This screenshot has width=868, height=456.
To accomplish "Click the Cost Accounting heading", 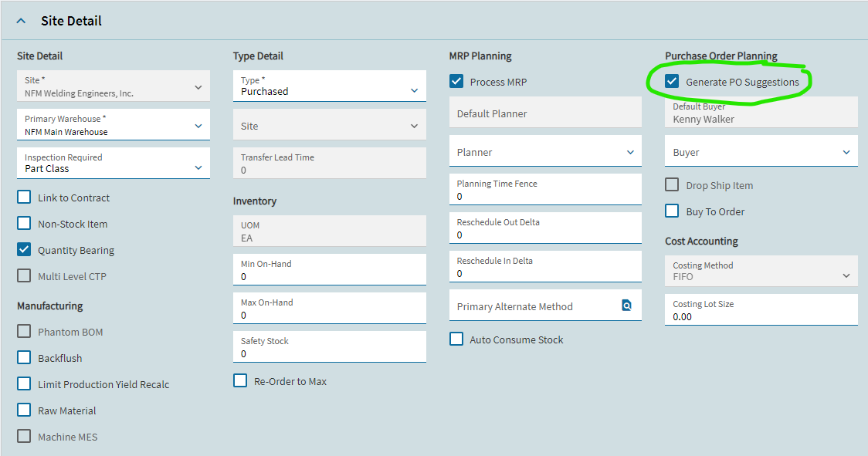I will [x=701, y=242].
